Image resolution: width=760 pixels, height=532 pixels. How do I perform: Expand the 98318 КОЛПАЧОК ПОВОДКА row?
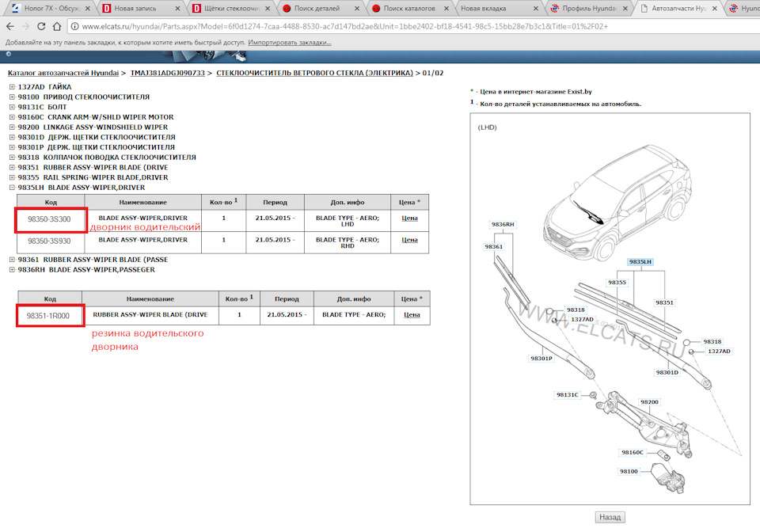[12, 158]
